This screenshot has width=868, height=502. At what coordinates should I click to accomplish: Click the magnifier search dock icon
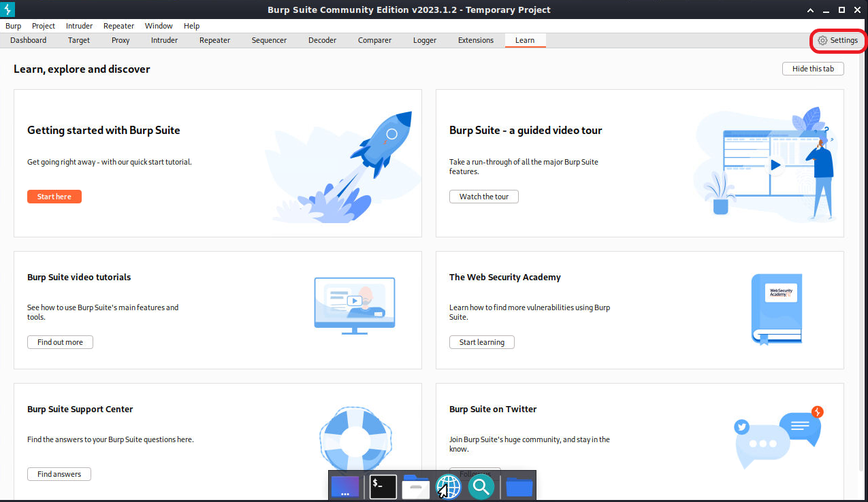click(x=481, y=486)
